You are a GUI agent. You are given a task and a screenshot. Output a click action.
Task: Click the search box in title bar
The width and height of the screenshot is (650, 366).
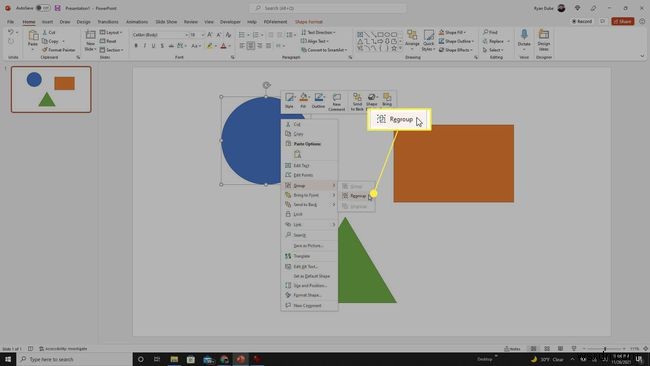(x=327, y=8)
